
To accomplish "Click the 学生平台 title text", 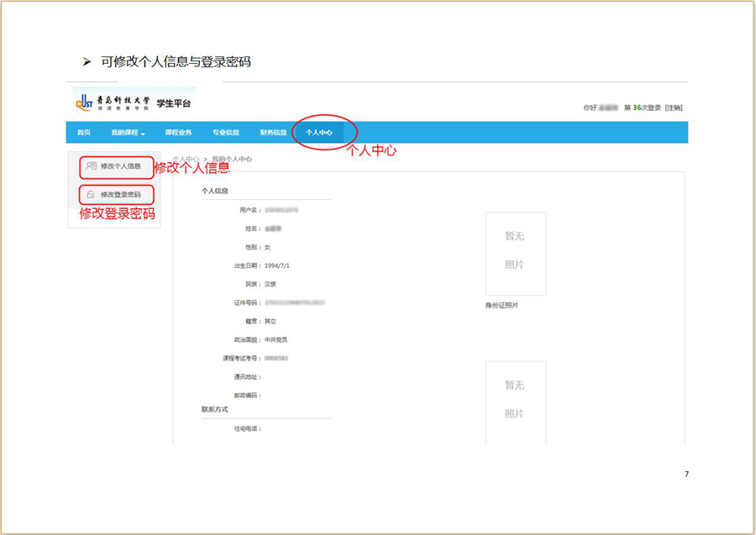I will coord(174,103).
